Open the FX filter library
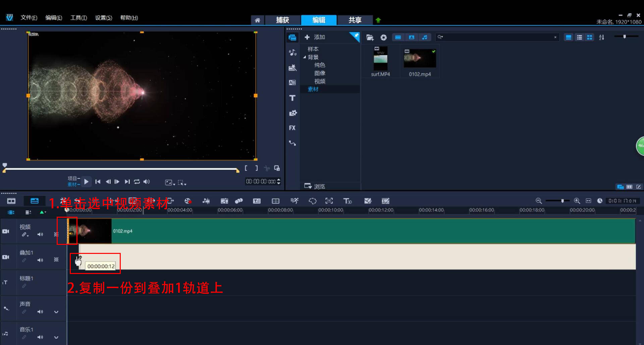644x345 pixels. [292, 128]
